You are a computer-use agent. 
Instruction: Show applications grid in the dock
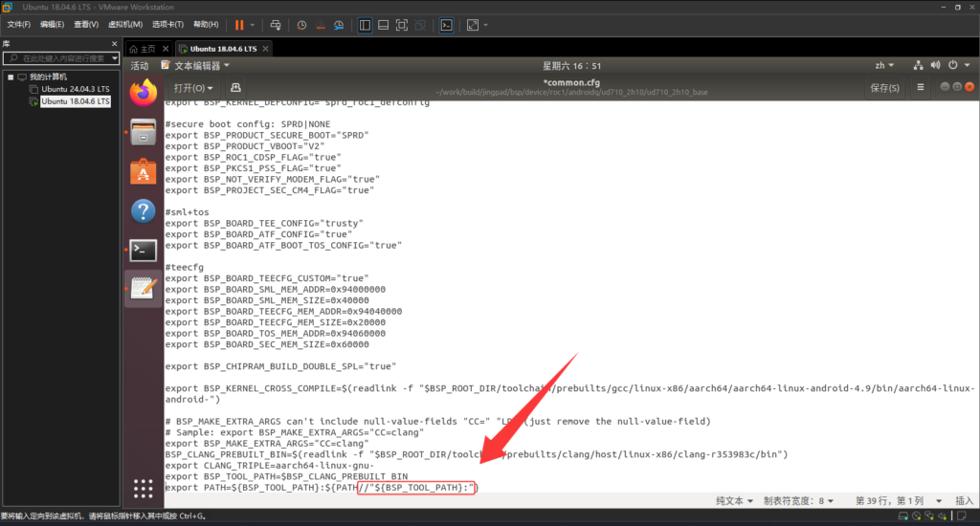(143, 489)
